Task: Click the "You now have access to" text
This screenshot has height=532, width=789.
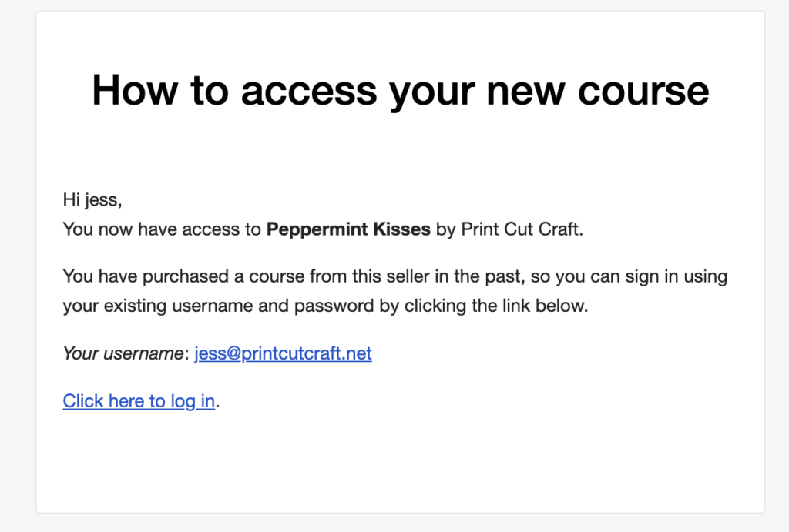Action: pyautogui.click(x=162, y=229)
